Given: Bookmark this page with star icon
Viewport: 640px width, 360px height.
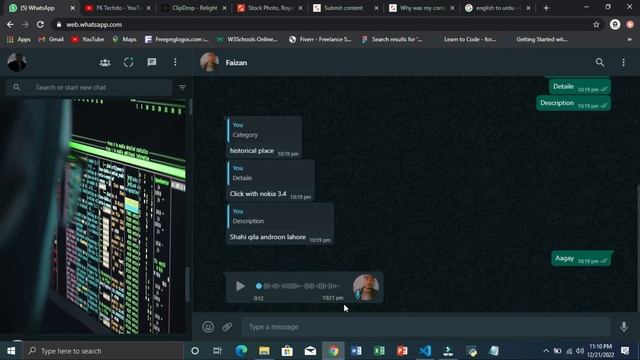Looking at the screenshot, I should [x=596, y=25].
